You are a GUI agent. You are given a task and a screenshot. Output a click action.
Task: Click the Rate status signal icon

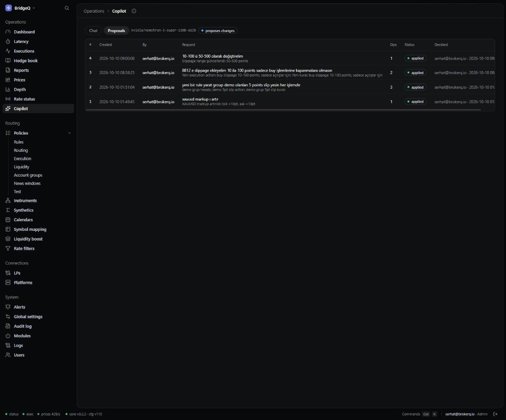pos(8,99)
